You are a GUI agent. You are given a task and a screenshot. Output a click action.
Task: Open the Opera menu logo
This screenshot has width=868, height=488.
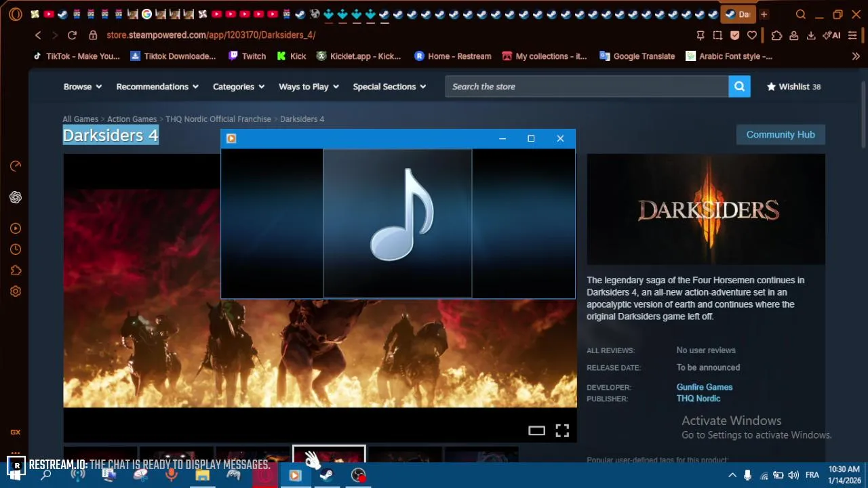click(x=16, y=14)
